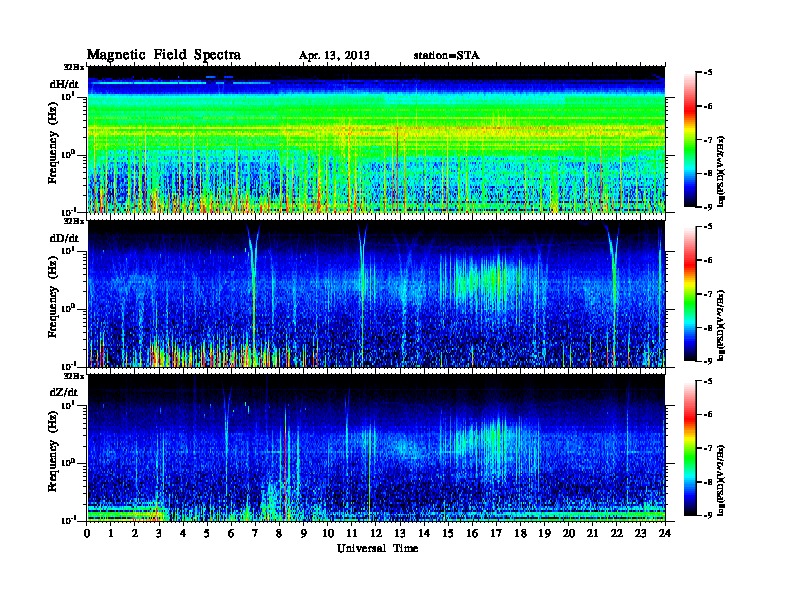
Task: Click hour 21 on the Universal Time axis
Action: (592, 533)
